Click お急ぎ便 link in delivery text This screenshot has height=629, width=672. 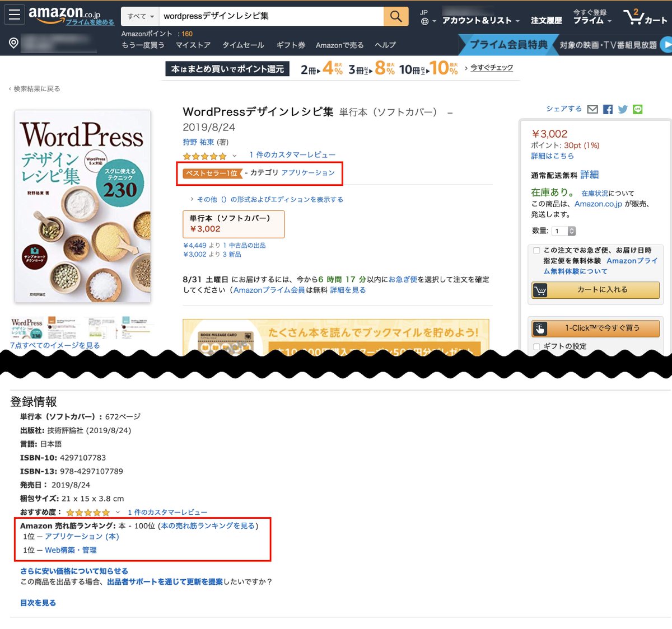403,279
